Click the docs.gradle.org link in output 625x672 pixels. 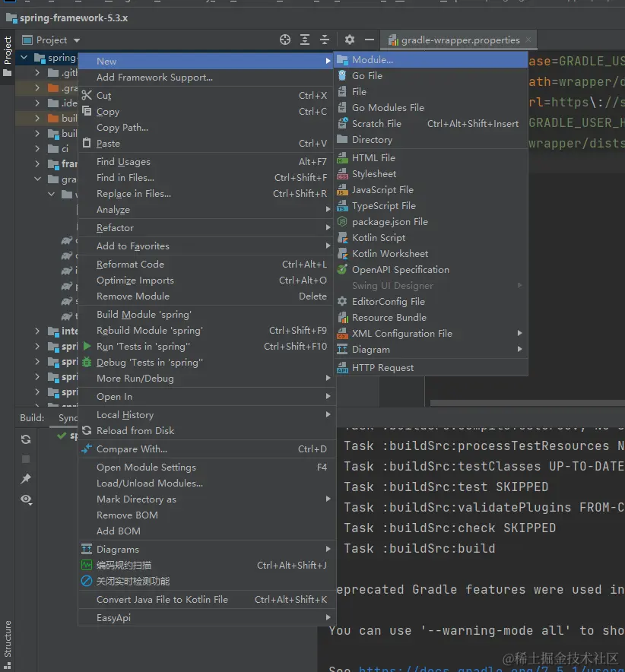pyautogui.click(x=491, y=668)
